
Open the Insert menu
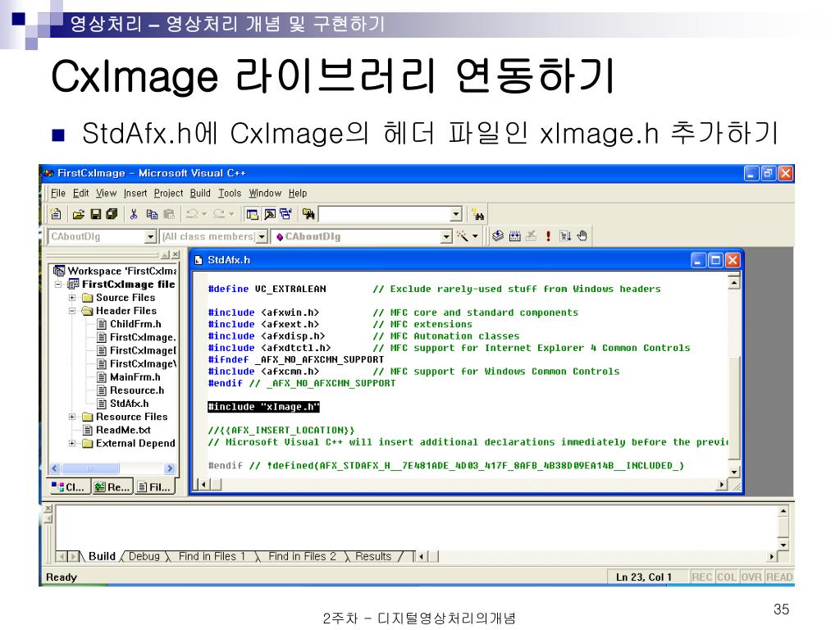[x=135, y=194]
